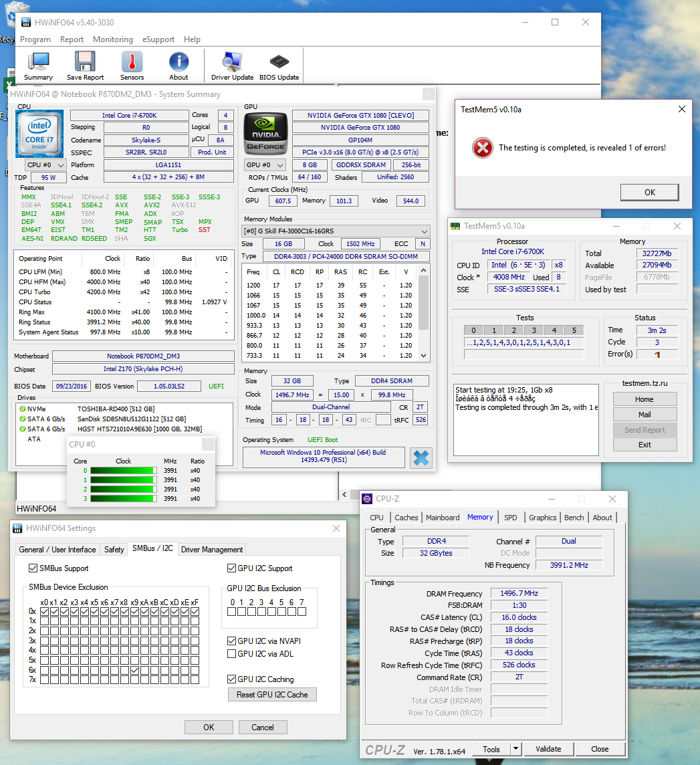Expand the memory module G Skill dropdown

336,231
